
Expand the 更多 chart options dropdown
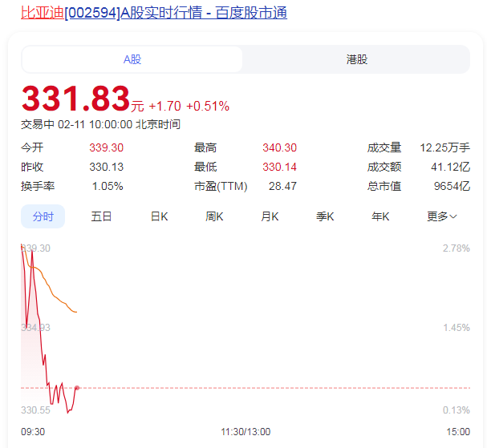click(441, 216)
